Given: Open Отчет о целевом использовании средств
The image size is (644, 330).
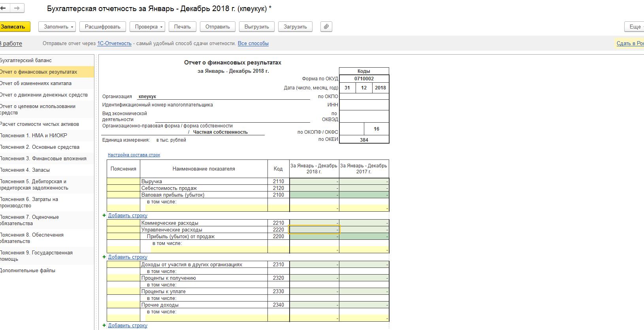Looking at the screenshot, I should [x=47, y=110].
